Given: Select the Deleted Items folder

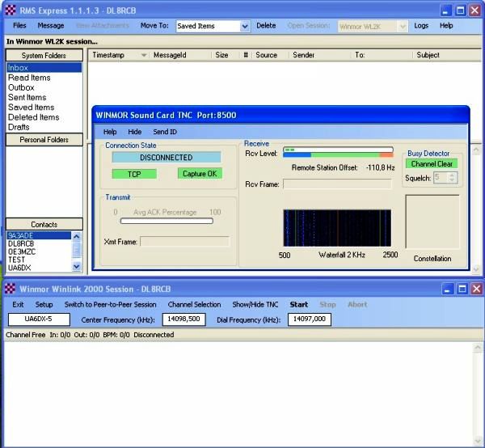Looking at the screenshot, I should [x=34, y=117].
